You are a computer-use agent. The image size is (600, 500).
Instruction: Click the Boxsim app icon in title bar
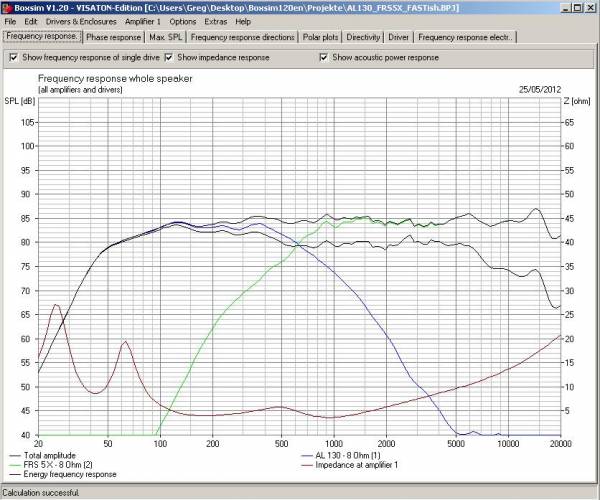7,8
